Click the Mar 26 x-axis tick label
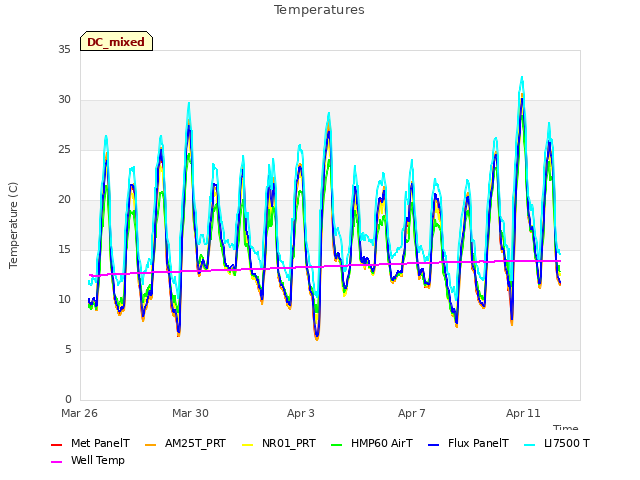The width and height of the screenshot is (640, 480). coord(80,413)
